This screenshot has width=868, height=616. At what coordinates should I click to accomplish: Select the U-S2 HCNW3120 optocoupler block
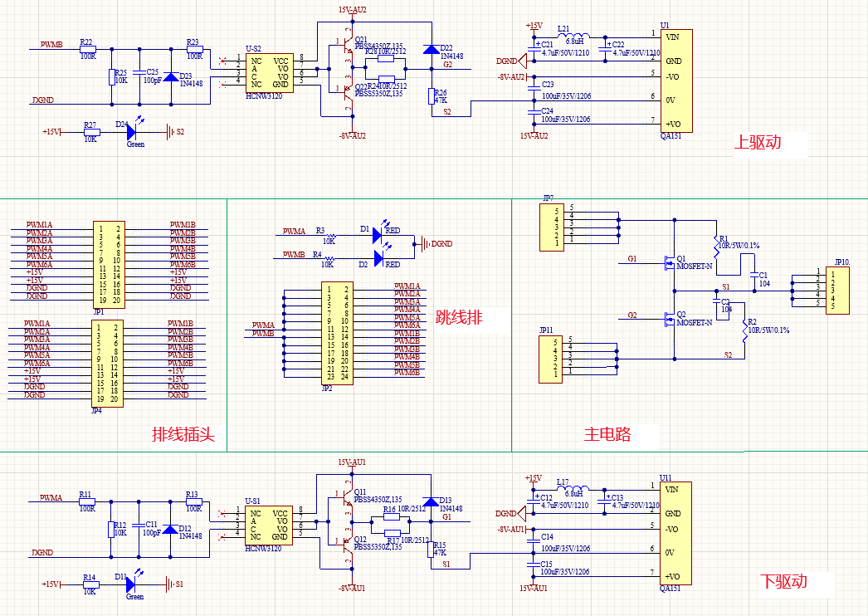pyautogui.click(x=270, y=73)
